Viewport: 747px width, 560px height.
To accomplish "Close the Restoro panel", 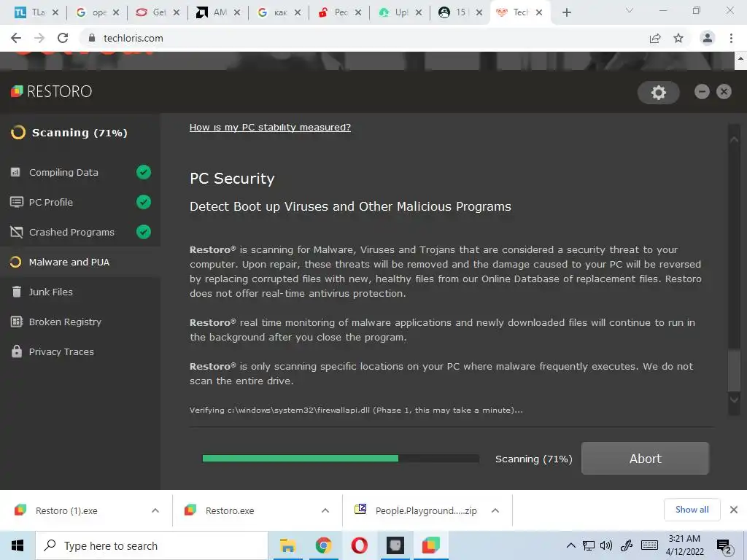I will tap(724, 91).
